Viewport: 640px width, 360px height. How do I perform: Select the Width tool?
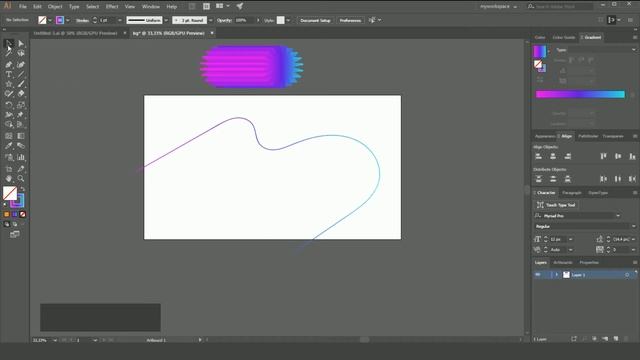tap(9, 115)
